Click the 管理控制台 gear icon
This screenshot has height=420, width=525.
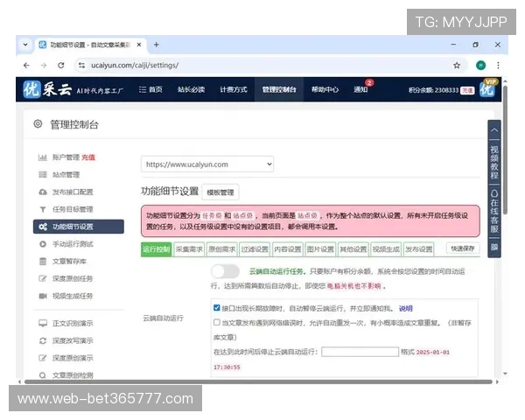[x=38, y=124]
